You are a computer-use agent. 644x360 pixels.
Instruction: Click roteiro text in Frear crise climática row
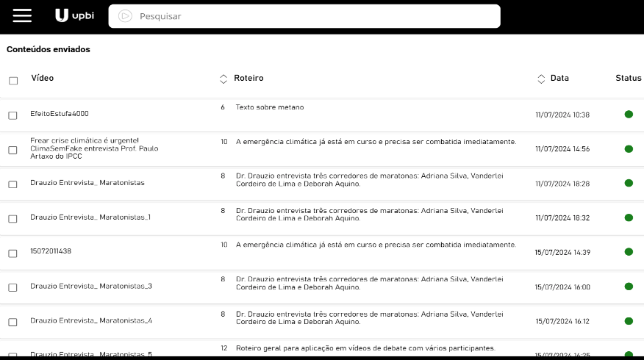[x=376, y=142]
